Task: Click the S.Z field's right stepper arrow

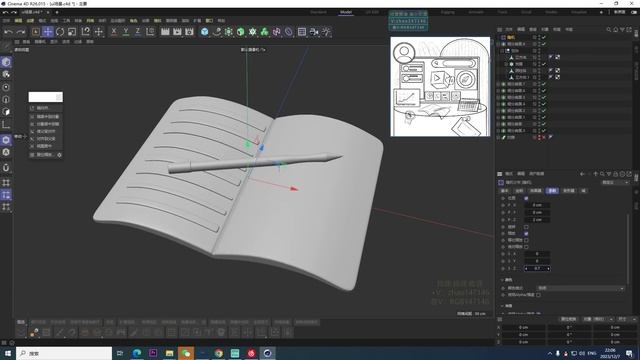Action: pos(548,269)
